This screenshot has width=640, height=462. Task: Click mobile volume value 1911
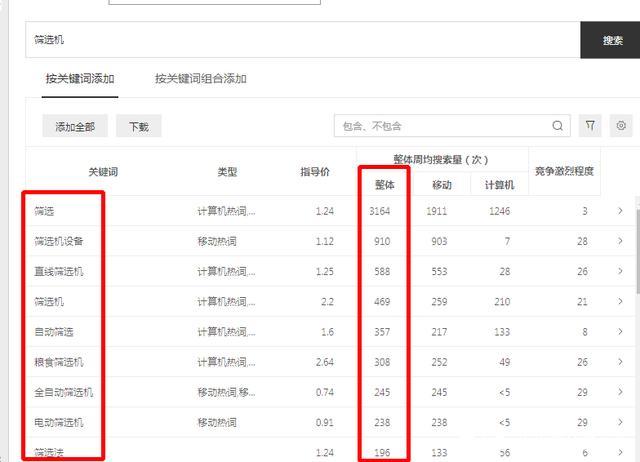pos(437,211)
